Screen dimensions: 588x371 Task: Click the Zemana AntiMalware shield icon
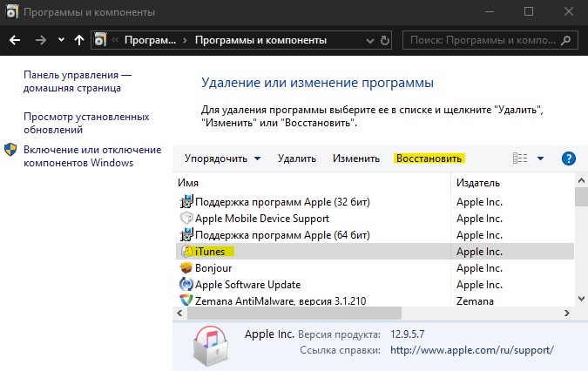point(186,300)
